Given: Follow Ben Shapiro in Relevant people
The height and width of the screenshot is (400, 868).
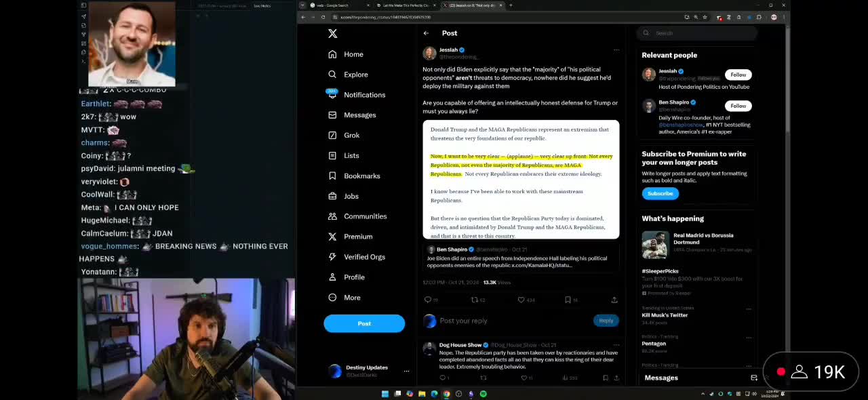Looking at the screenshot, I should 738,106.
